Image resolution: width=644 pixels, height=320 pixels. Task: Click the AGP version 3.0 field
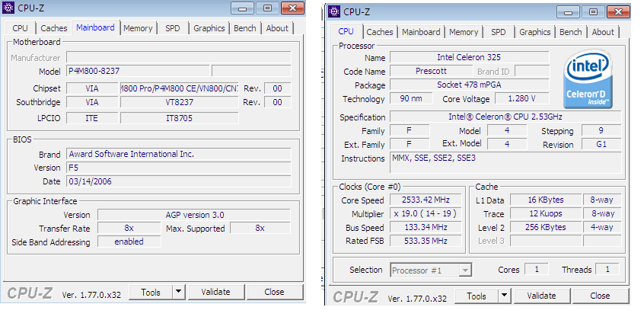[x=194, y=215]
